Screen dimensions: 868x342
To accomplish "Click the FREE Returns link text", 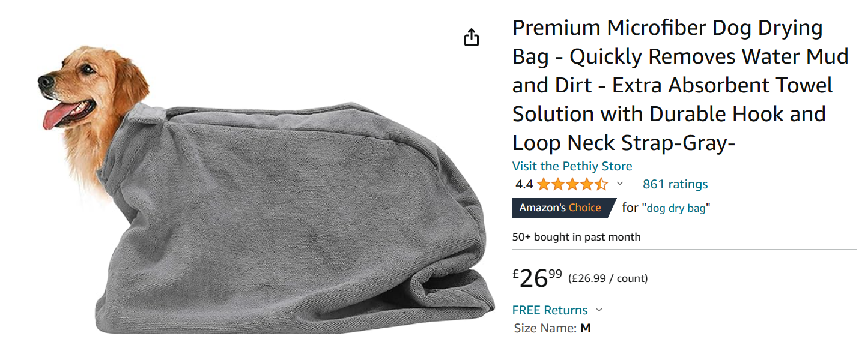I will [x=550, y=310].
